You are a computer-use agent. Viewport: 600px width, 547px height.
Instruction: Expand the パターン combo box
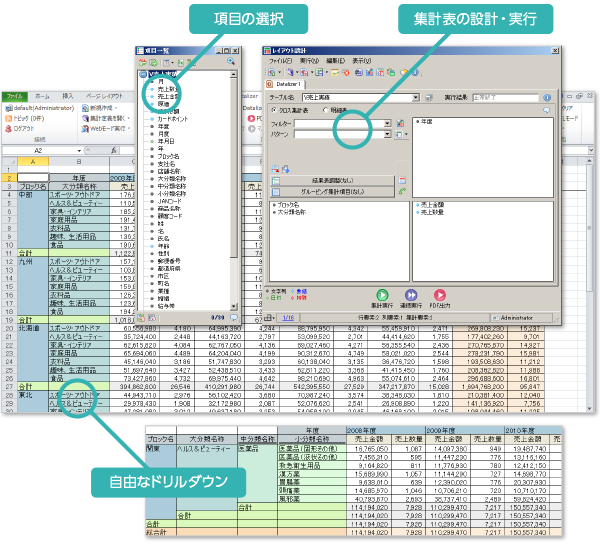coord(387,133)
